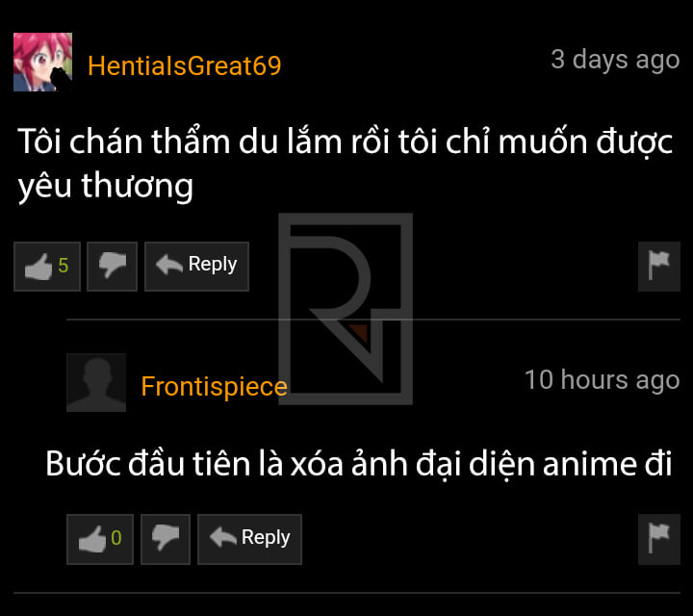Image resolution: width=693 pixels, height=616 pixels.
Task: Open HentiaIsGreat69's profile via username
Action: 184,65
